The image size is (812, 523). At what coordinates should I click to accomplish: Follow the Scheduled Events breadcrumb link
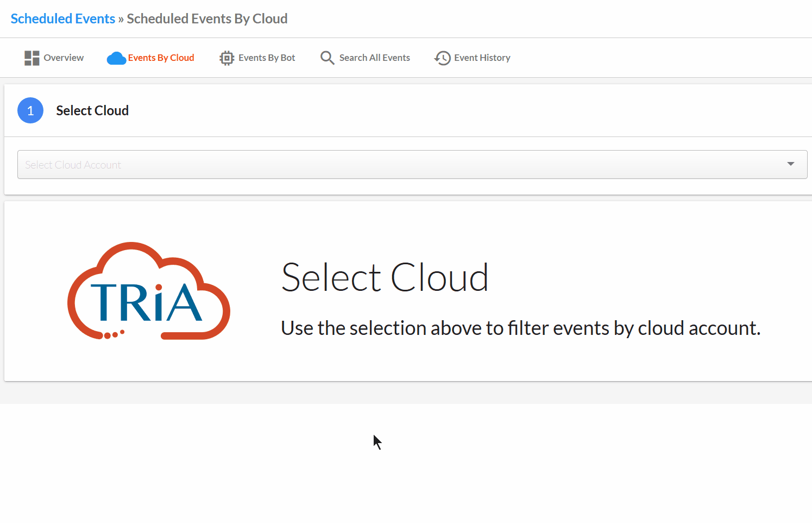point(63,18)
